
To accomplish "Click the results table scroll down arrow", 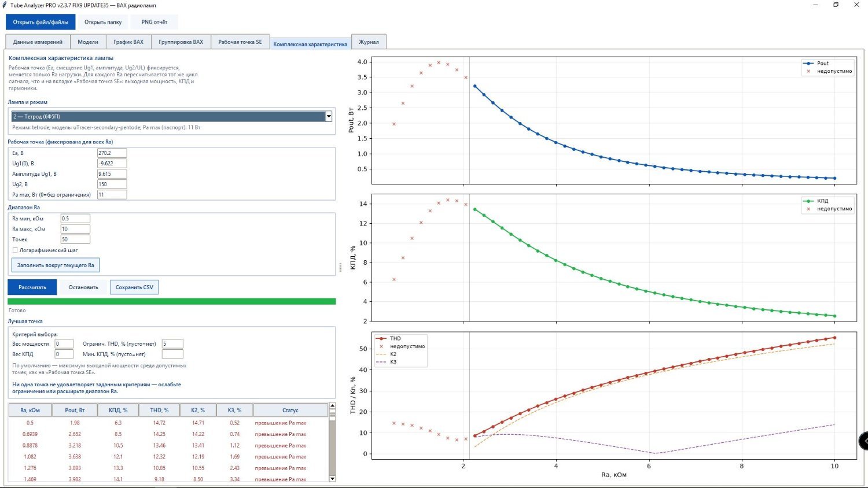I will pos(332,478).
